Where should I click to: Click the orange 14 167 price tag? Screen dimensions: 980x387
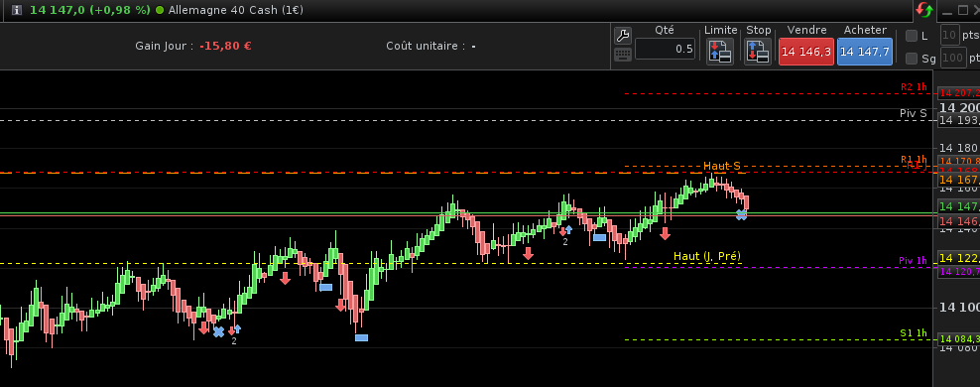959,180
